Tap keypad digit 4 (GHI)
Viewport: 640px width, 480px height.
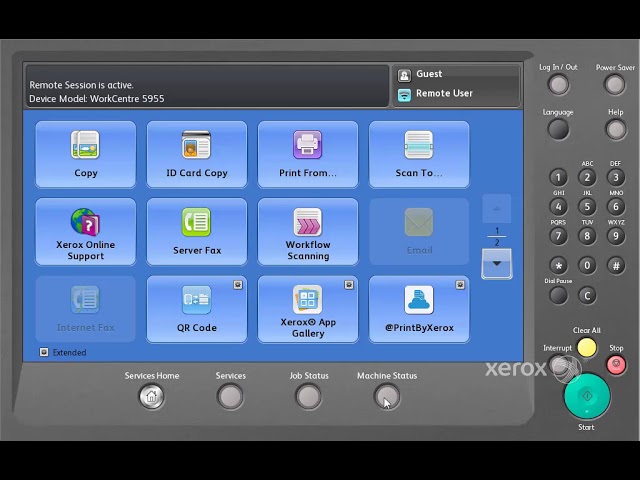tap(558, 207)
